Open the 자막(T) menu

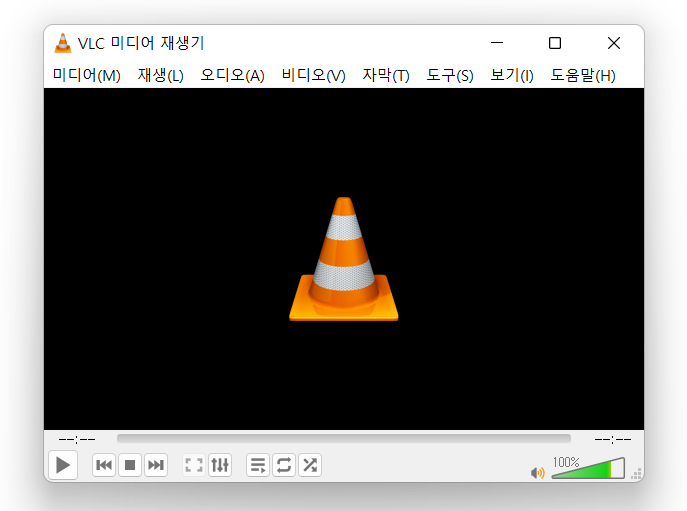pyautogui.click(x=386, y=75)
